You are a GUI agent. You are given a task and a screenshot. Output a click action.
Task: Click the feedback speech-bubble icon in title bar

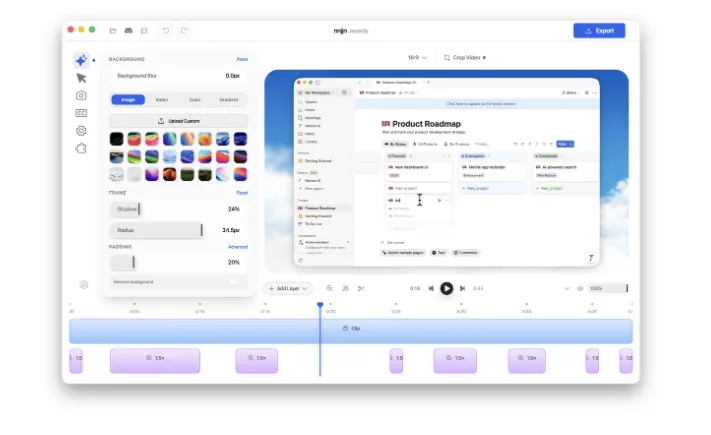tap(144, 31)
